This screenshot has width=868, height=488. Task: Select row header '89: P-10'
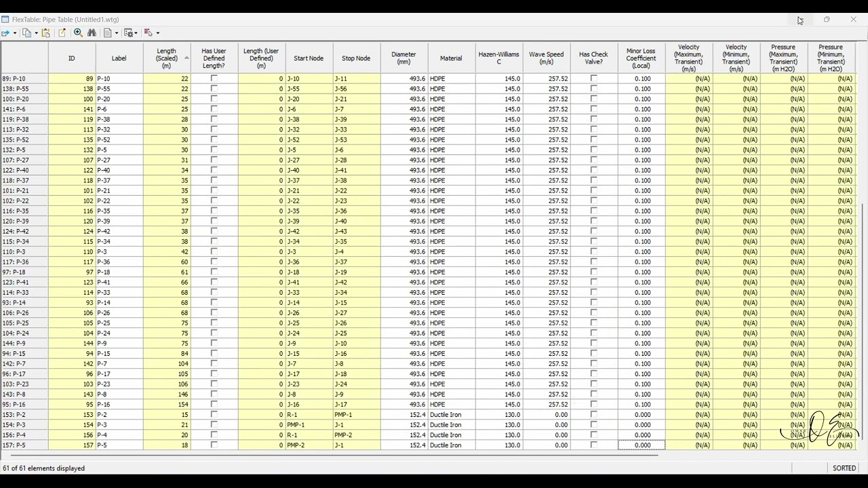(x=24, y=79)
